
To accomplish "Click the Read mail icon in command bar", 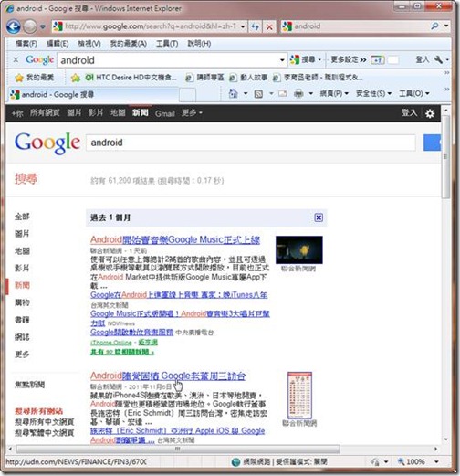I will [283, 94].
